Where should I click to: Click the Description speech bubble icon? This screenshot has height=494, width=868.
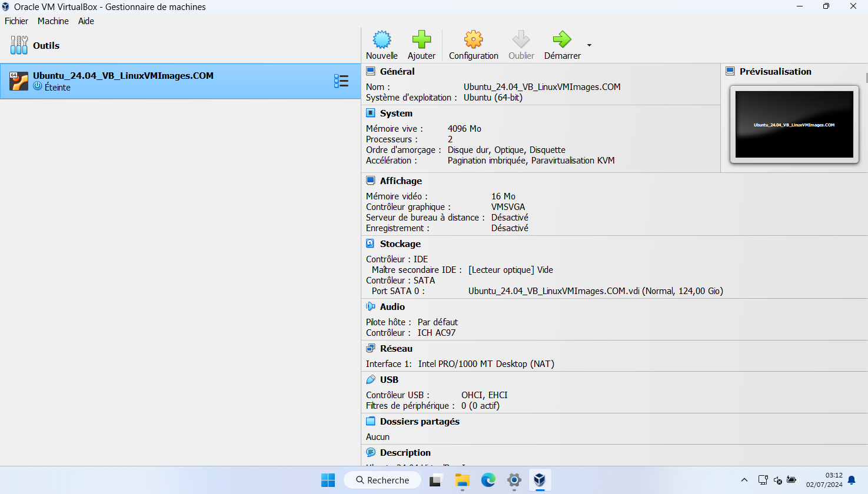tap(371, 452)
